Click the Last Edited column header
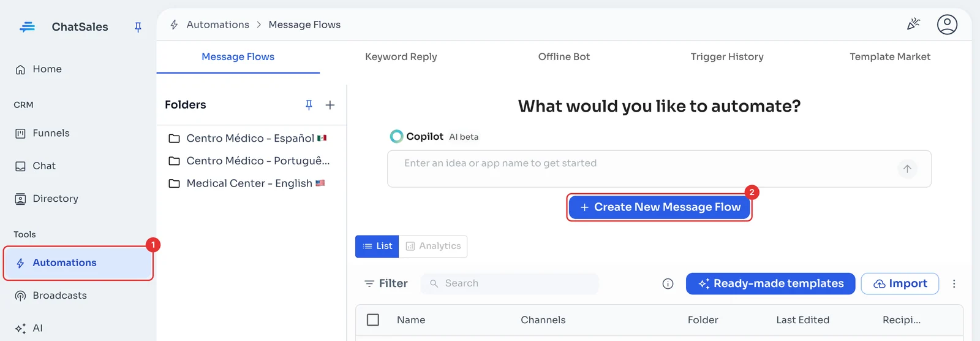 coord(803,320)
